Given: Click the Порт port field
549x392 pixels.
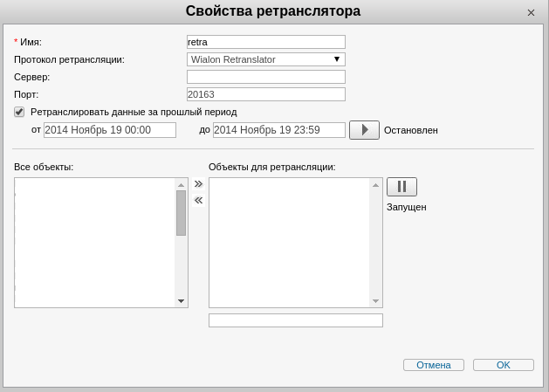Looking at the screenshot, I should (x=266, y=94).
